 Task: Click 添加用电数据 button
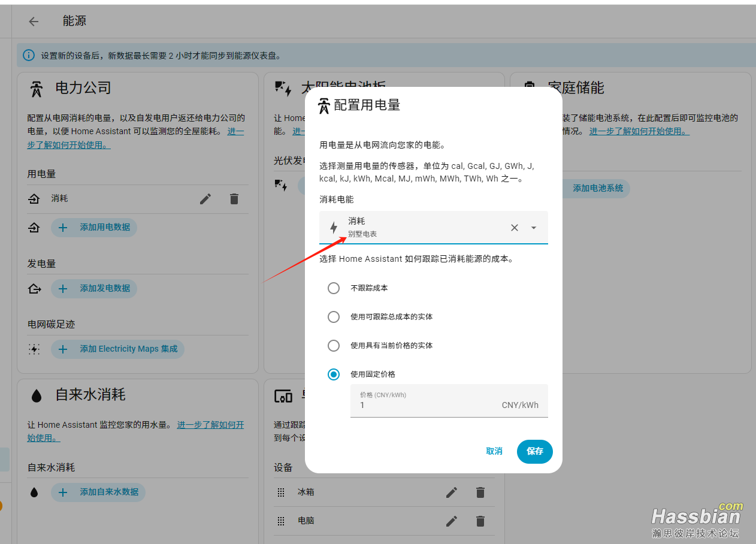tap(94, 228)
